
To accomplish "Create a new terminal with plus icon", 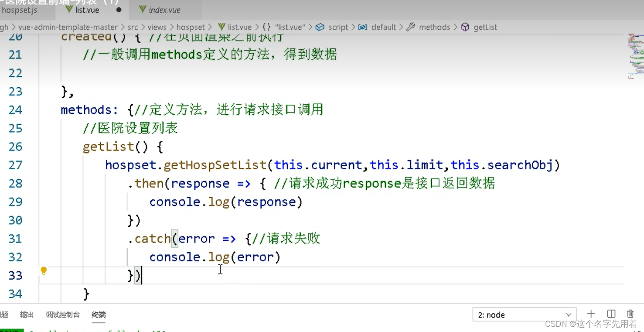I will tap(591, 314).
